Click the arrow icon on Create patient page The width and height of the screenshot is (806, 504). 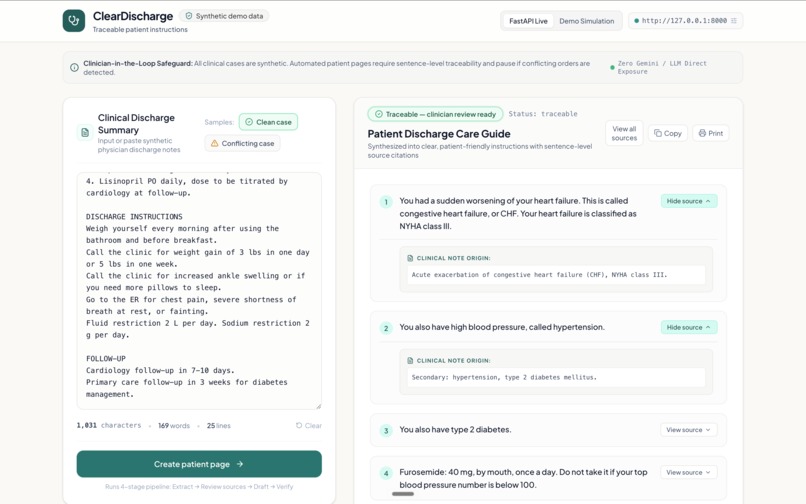coord(240,464)
